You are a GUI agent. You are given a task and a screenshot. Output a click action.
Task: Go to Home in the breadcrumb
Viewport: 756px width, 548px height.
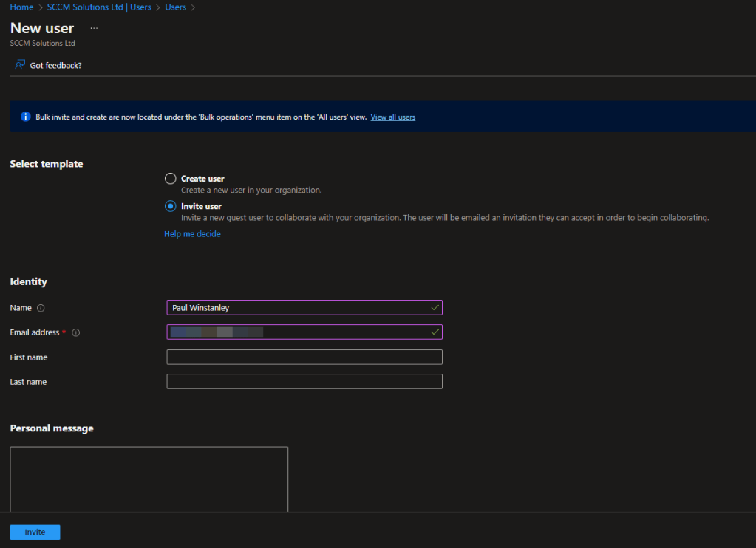[21, 7]
